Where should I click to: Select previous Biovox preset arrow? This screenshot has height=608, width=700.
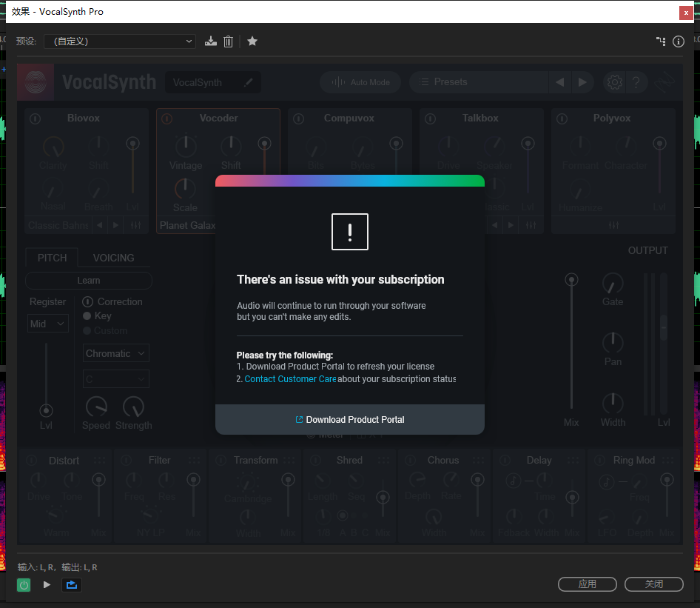[100, 225]
